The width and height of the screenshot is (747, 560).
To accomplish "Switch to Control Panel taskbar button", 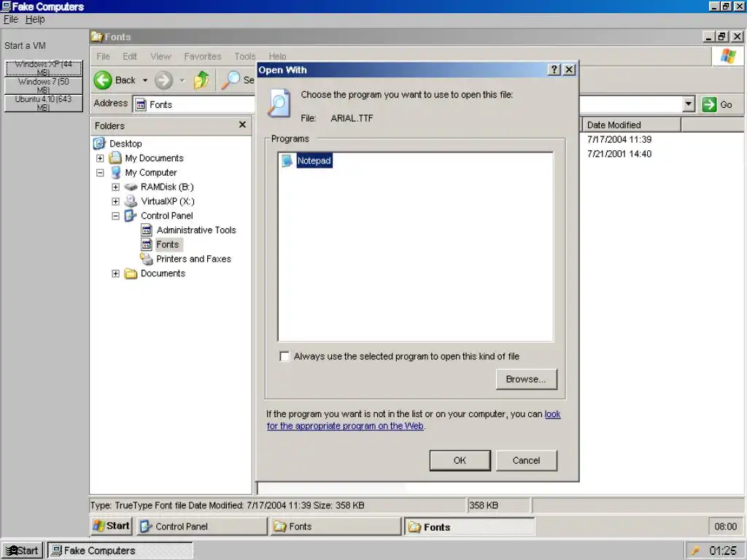I will point(203,526).
